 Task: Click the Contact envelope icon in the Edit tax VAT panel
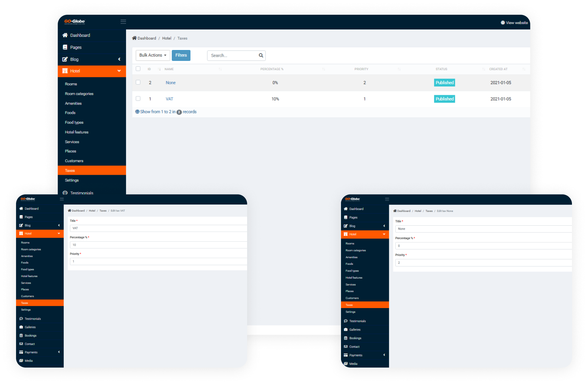[x=21, y=344]
